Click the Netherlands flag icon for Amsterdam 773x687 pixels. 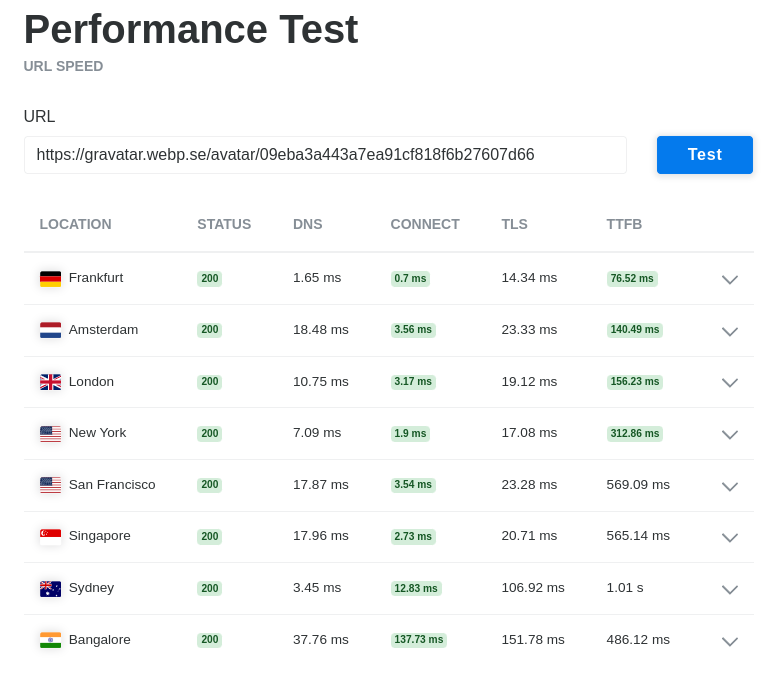pos(50,330)
